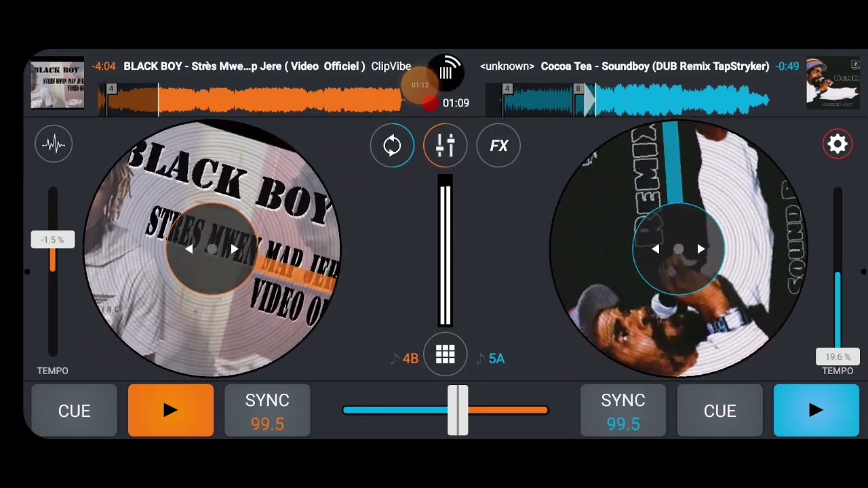Click the left tempo slider at -1.5 %
868x488 pixels.
coord(53,240)
